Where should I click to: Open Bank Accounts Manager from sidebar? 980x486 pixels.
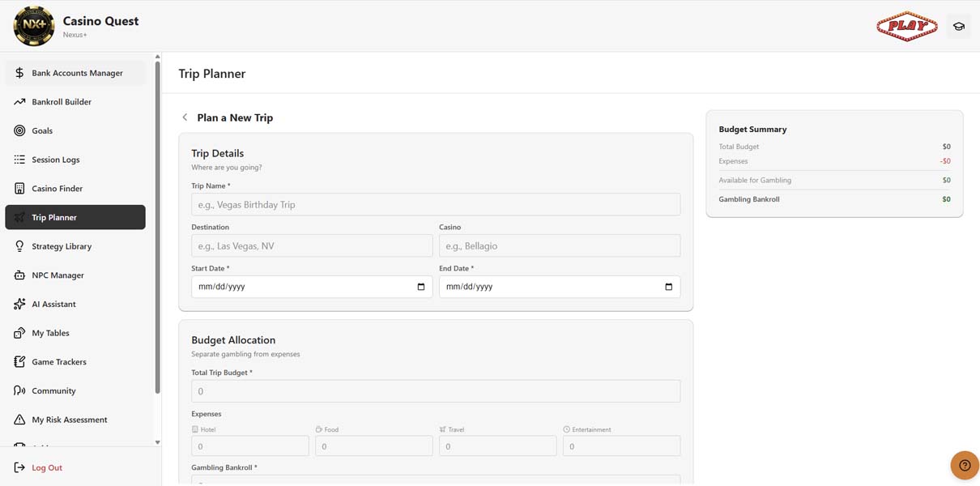click(x=76, y=73)
